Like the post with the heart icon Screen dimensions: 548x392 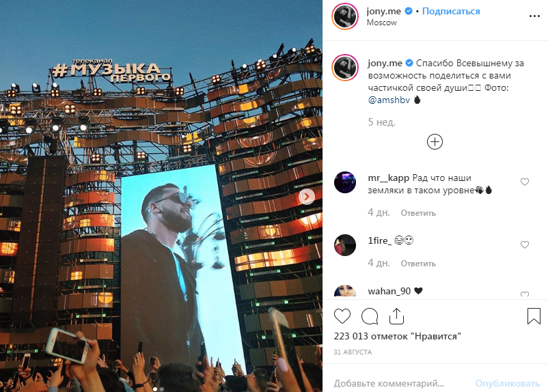(342, 316)
